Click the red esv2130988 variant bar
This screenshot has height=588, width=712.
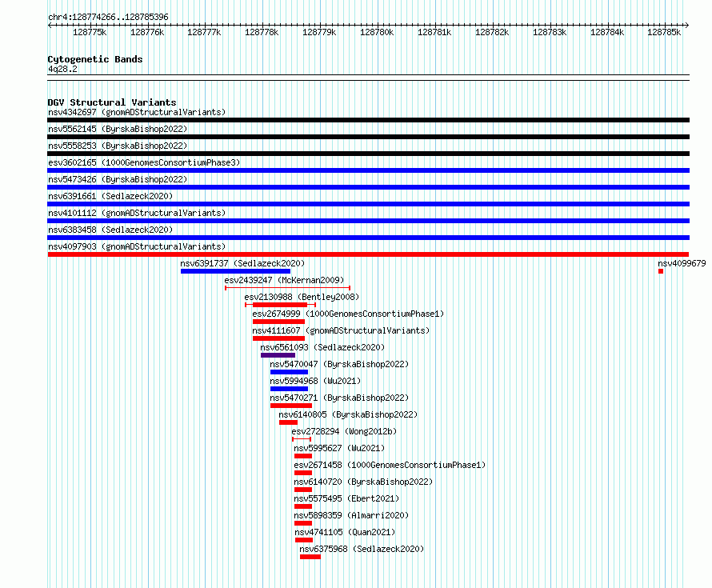[x=280, y=305]
